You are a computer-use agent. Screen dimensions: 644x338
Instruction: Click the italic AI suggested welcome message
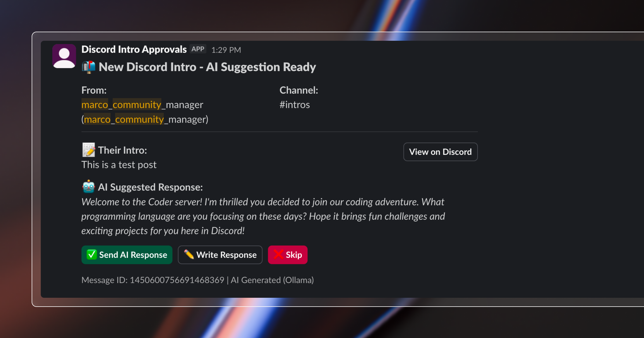pos(263,216)
